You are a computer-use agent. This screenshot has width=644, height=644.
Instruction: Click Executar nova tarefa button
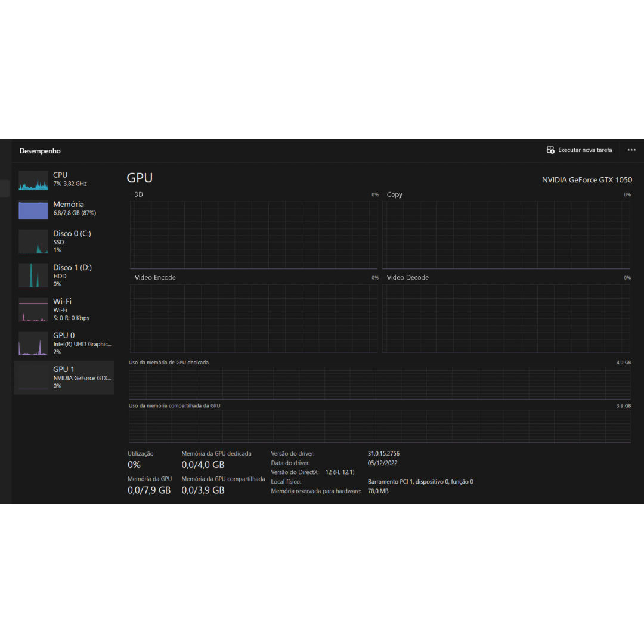point(580,150)
